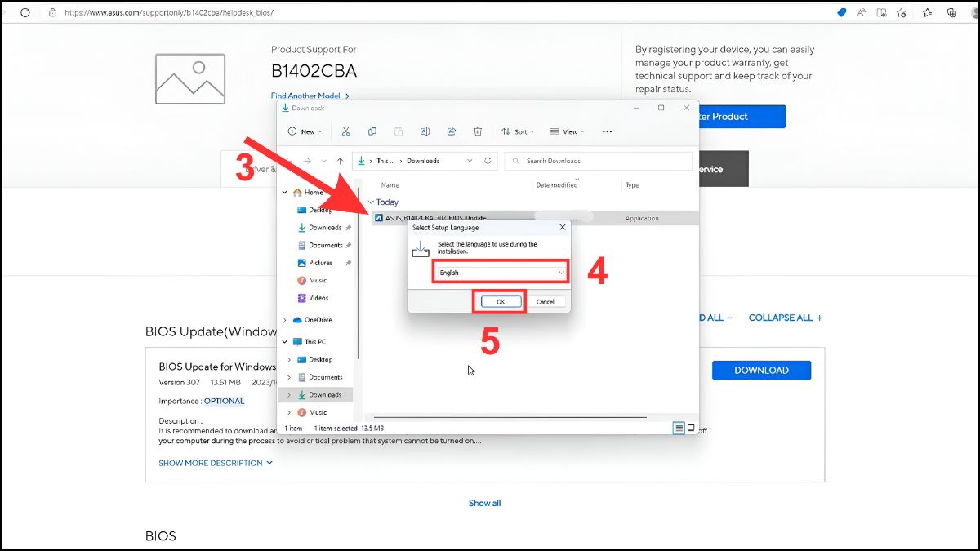
Task: Click the lock icon in address bar
Action: (53, 12)
